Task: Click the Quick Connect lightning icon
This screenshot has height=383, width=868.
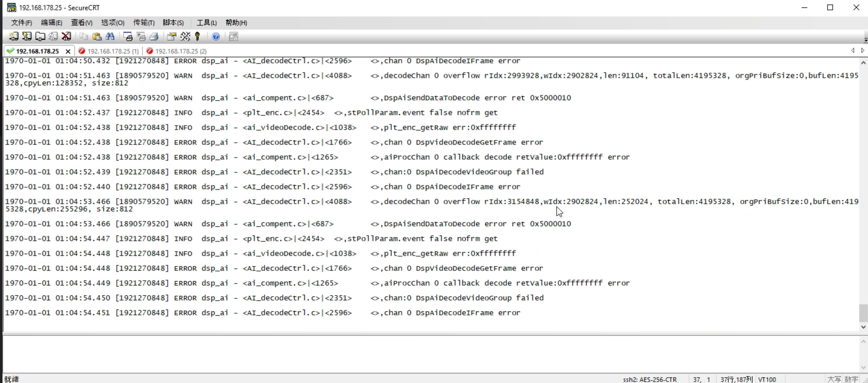Action: [27, 36]
